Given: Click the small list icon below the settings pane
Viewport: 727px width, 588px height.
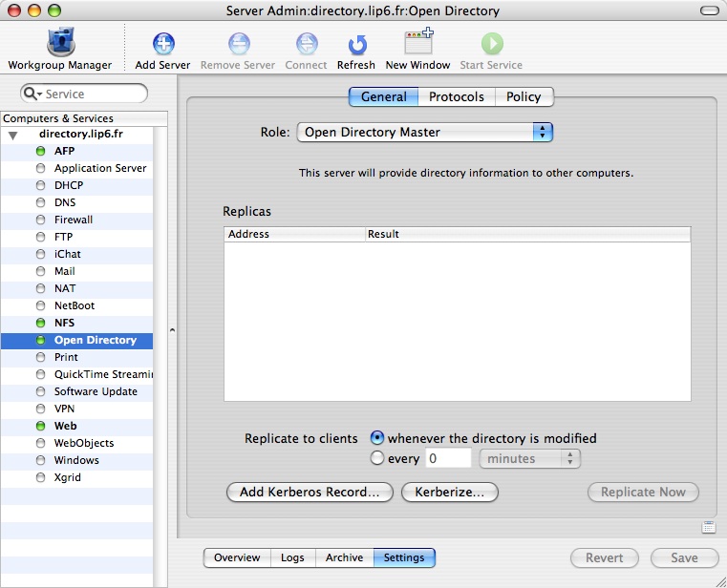Looking at the screenshot, I should [708, 527].
